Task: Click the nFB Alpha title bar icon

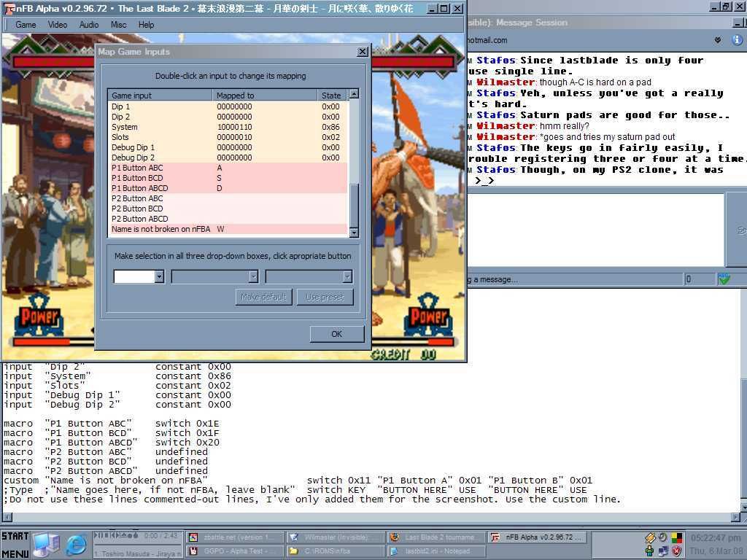Action: click(x=9, y=9)
